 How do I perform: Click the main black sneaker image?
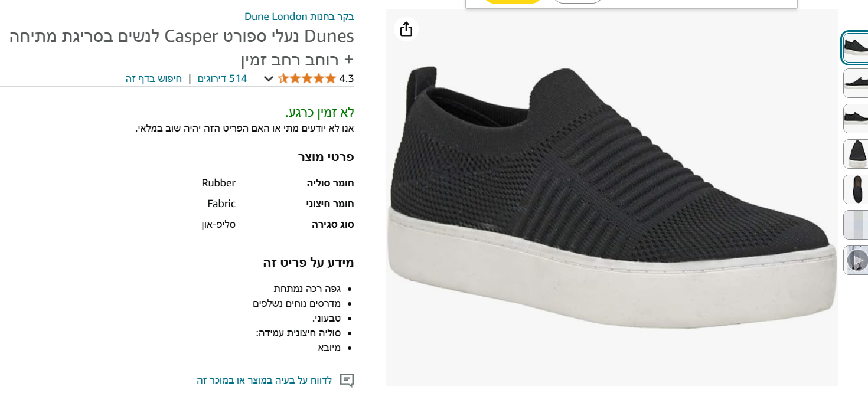[x=612, y=198]
